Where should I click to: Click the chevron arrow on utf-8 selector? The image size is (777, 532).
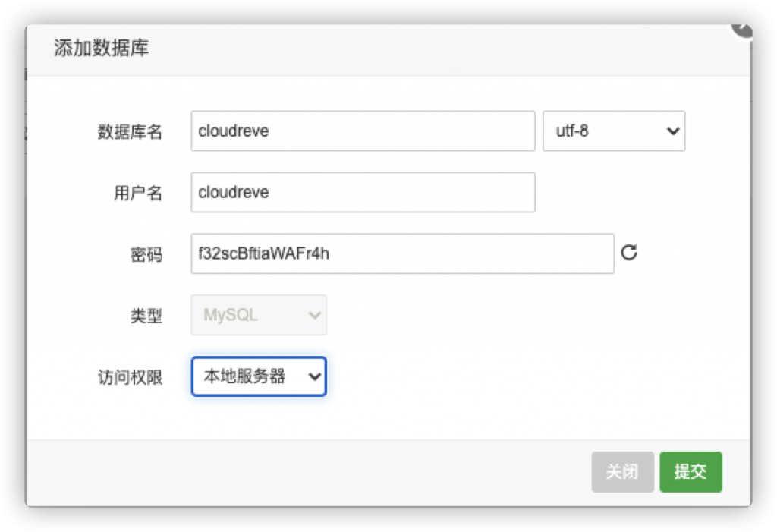pos(672,131)
